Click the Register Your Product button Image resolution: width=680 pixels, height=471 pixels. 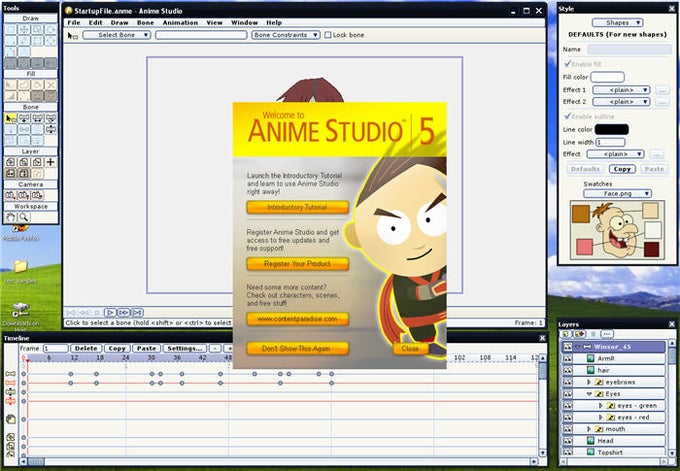point(298,264)
